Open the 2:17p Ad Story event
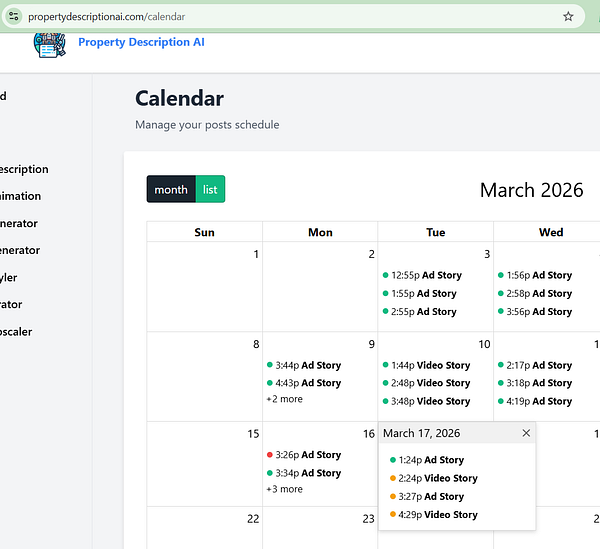 click(x=535, y=365)
